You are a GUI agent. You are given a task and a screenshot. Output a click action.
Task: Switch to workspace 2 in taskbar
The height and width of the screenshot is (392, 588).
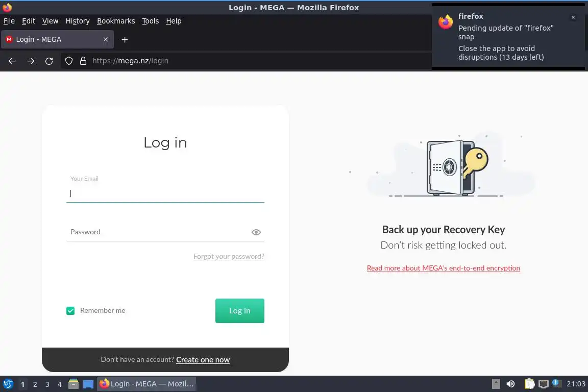pos(35,384)
